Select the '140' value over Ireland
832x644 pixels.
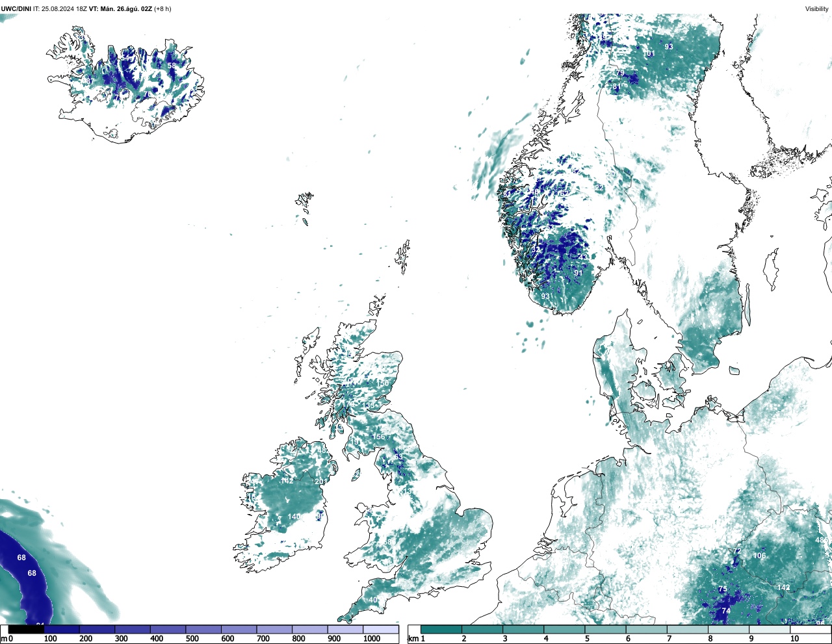294,517
